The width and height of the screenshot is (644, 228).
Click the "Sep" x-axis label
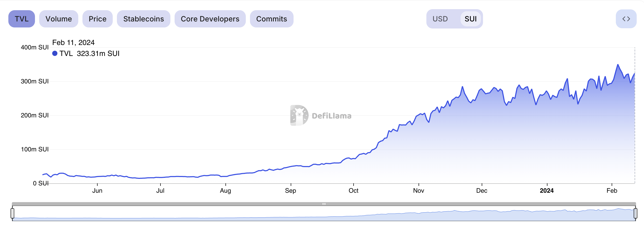click(290, 191)
